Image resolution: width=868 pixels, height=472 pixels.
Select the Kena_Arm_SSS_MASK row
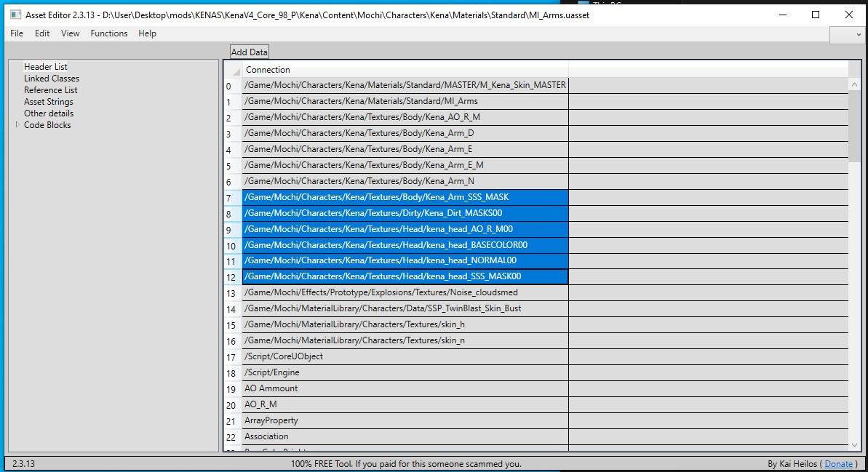tap(405, 198)
